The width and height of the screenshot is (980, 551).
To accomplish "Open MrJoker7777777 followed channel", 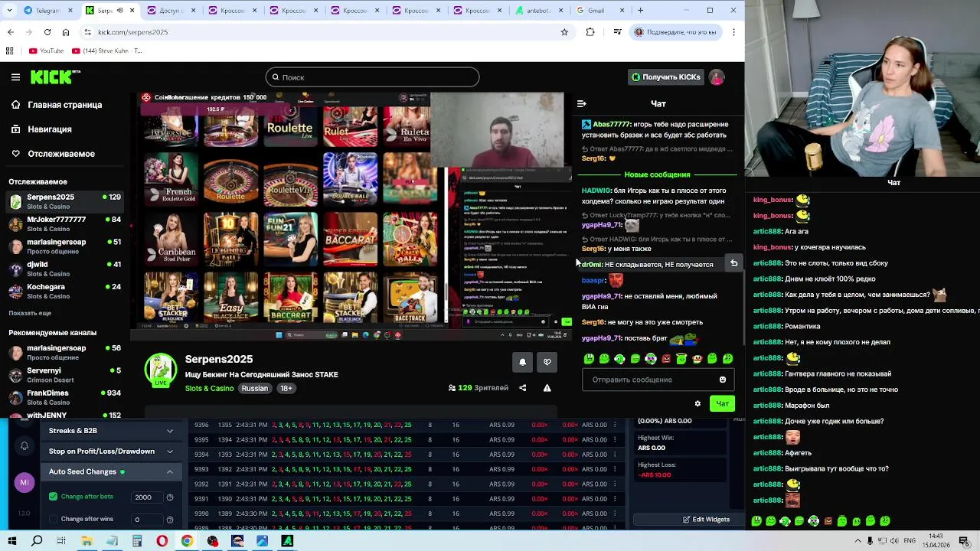I will tap(64, 223).
